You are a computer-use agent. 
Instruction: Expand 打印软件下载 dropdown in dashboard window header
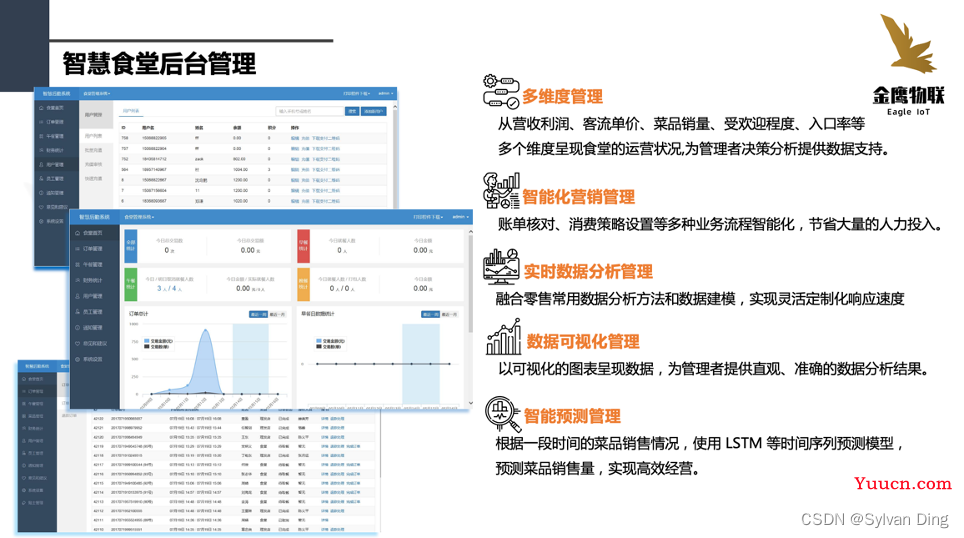[x=428, y=217]
